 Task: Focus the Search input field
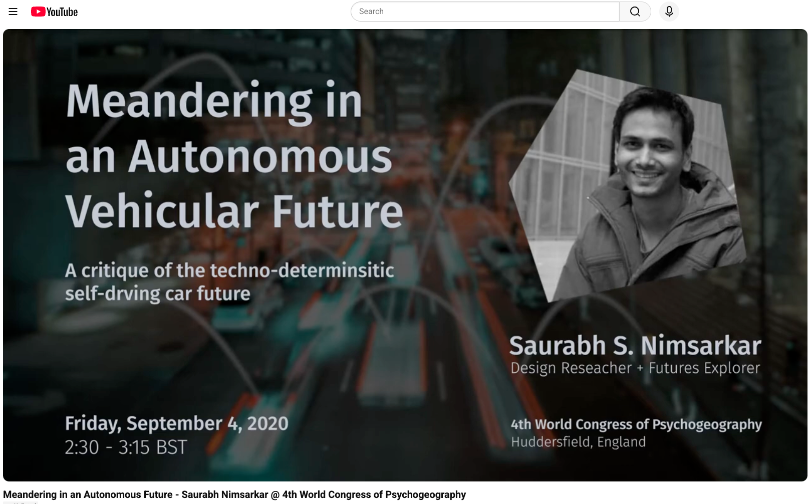point(485,12)
